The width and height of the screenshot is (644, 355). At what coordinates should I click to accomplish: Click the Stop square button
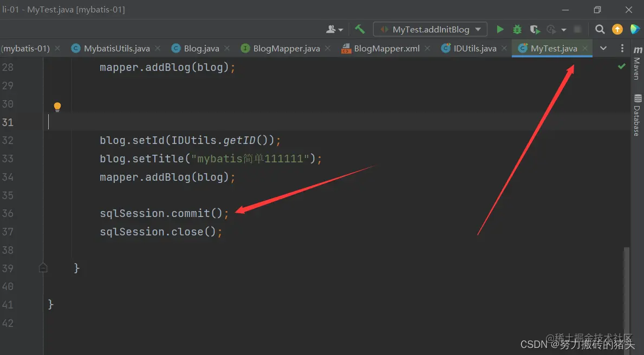click(577, 29)
